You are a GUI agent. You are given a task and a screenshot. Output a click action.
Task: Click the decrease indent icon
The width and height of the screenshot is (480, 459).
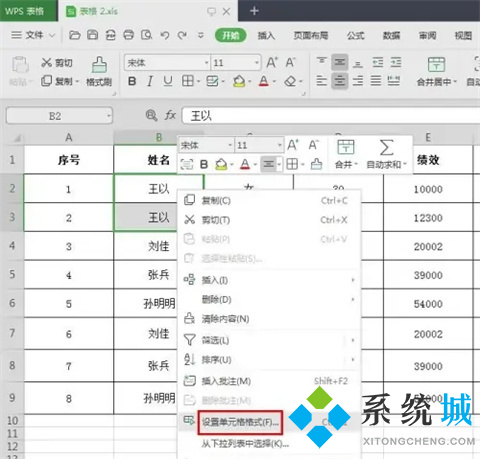pos(378,62)
